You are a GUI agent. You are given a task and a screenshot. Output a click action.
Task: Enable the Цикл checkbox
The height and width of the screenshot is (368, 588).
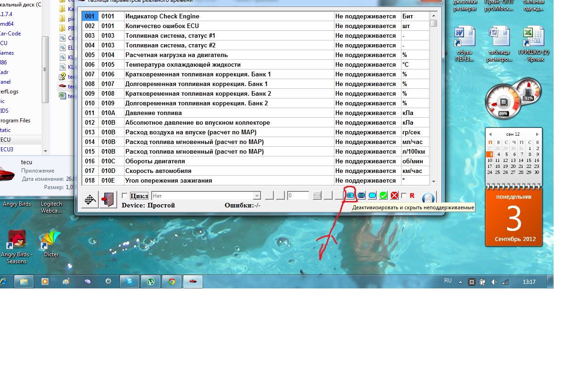[x=124, y=195]
